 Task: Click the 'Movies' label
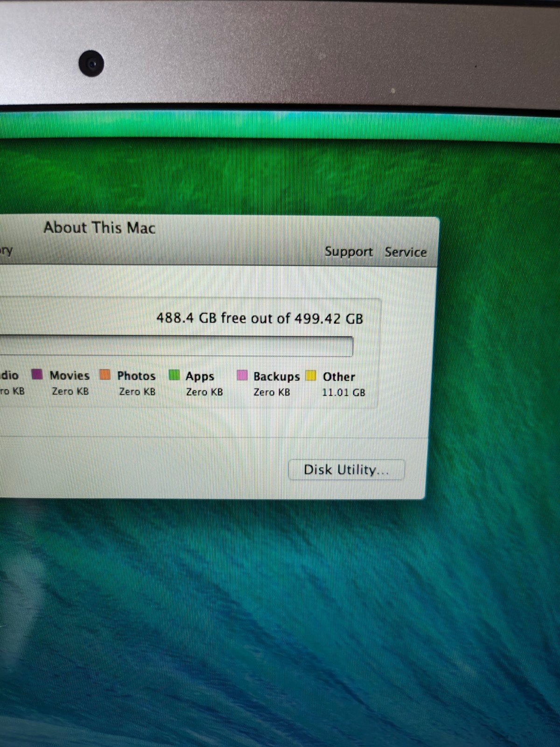70,375
